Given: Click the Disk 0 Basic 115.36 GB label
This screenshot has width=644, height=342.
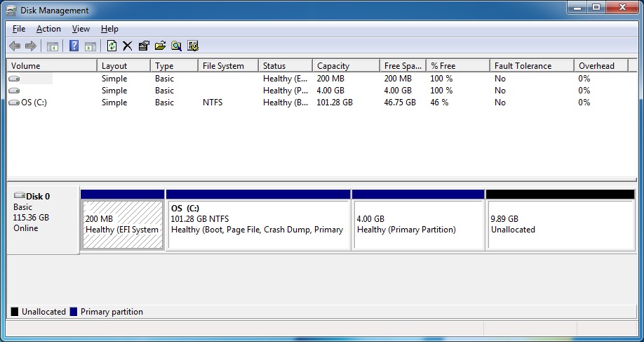Looking at the screenshot, I should click(x=43, y=220).
